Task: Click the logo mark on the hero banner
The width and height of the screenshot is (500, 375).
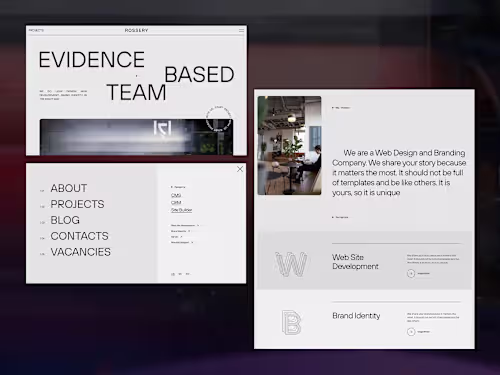Action: (x=162, y=129)
